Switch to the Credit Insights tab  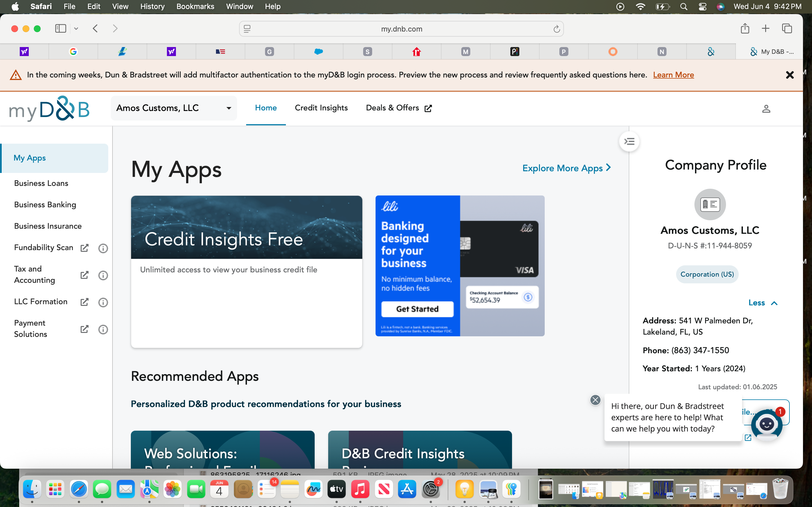(321, 108)
